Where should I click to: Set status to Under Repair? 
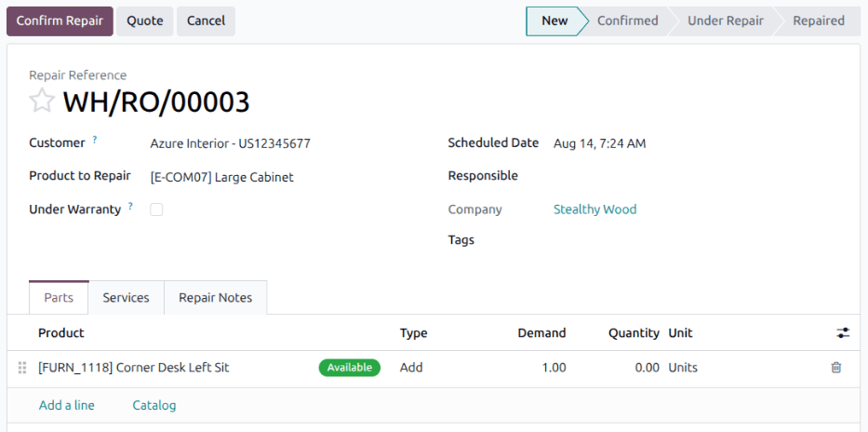coord(725,21)
